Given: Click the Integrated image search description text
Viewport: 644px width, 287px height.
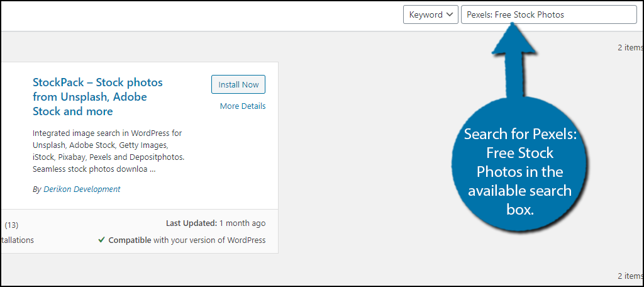Looking at the screenshot, I should tap(108, 151).
